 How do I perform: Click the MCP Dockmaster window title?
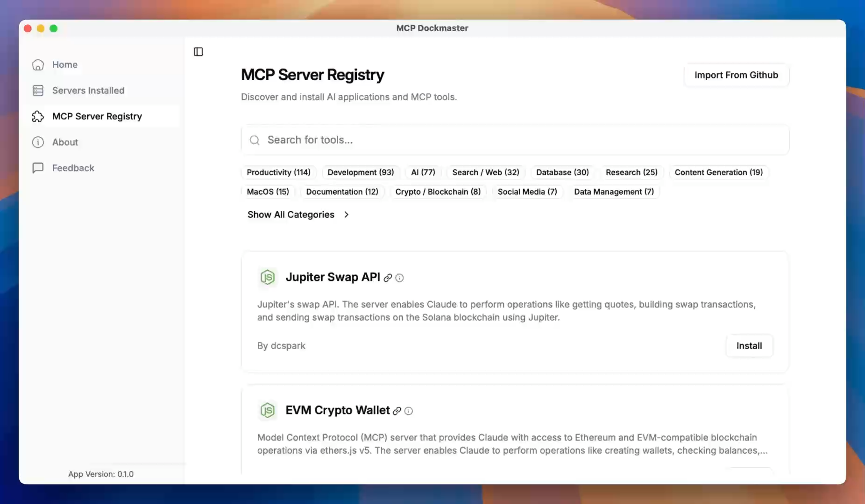pyautogui.click(x=432, y=28)
